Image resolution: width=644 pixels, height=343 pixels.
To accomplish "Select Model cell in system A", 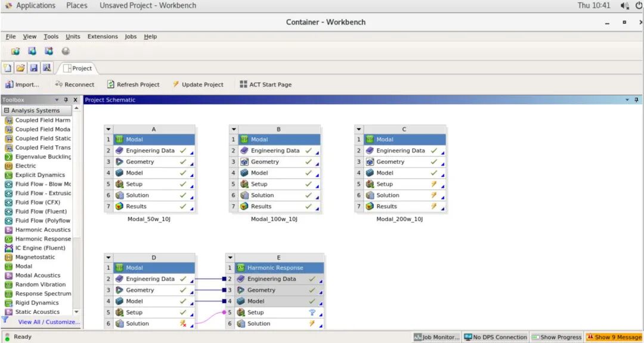I will (x=154, y=173).
